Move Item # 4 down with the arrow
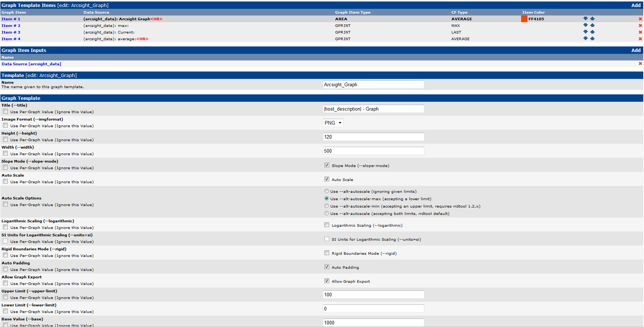 [585, 38]
